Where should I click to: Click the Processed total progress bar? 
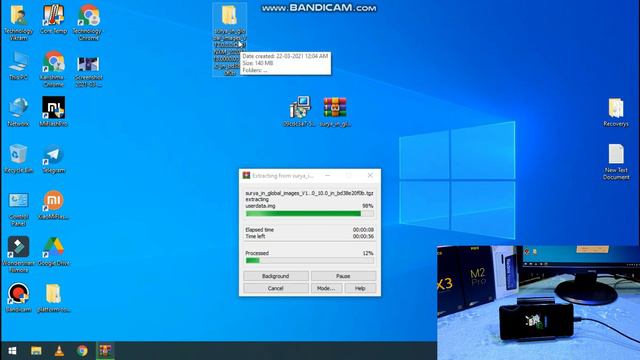[x=309, y=260]
